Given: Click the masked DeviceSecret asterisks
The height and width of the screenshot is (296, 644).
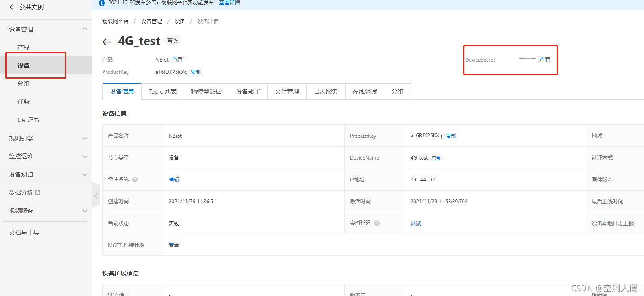Looking at the screenshot, I should click(527, 60).
